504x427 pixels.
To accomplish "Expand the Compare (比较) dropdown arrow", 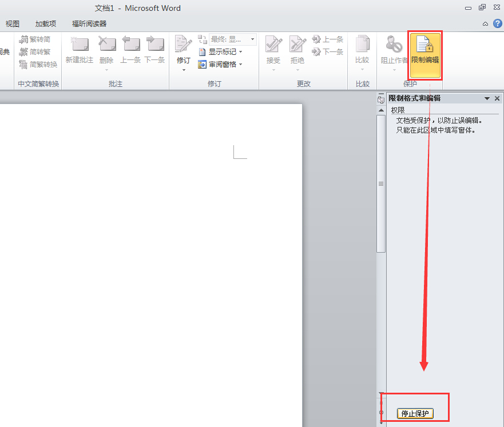I will [362, 70].
